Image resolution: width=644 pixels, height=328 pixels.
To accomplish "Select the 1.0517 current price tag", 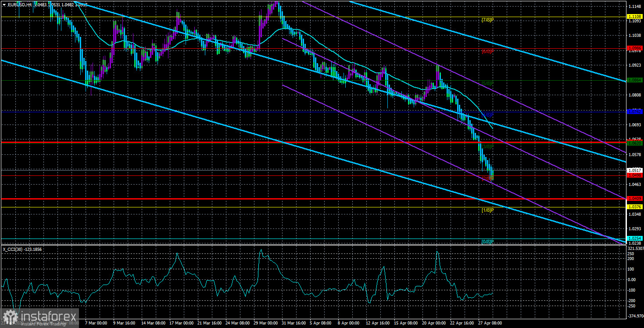I will pyautogui.click(x=635, y=170).
